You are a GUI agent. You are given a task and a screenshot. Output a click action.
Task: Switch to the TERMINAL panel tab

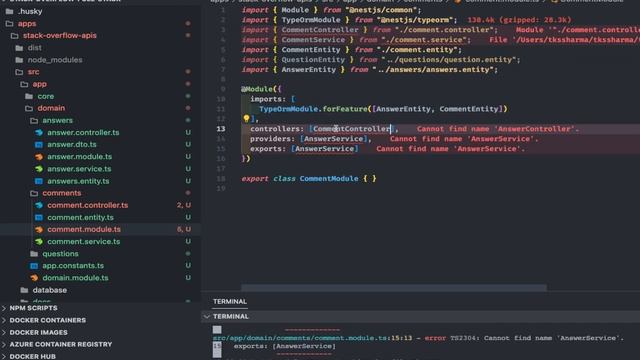click(x=230, y=302)
